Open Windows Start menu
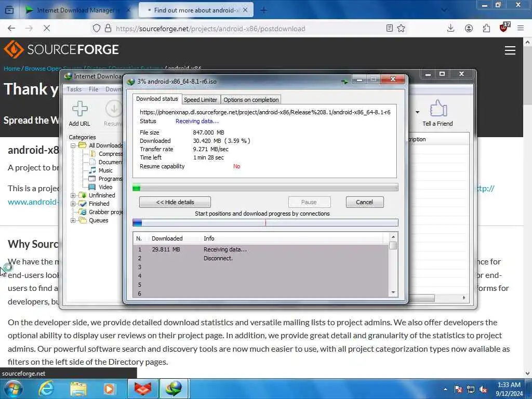The image size is (532, 399). coord(13,389)
